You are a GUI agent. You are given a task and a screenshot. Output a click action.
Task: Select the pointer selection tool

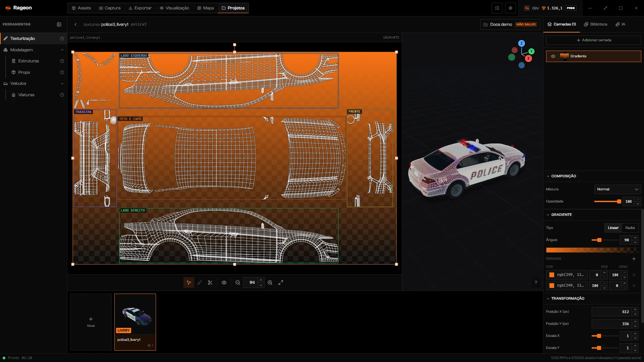pyautogui.click(x=189, y=283)
